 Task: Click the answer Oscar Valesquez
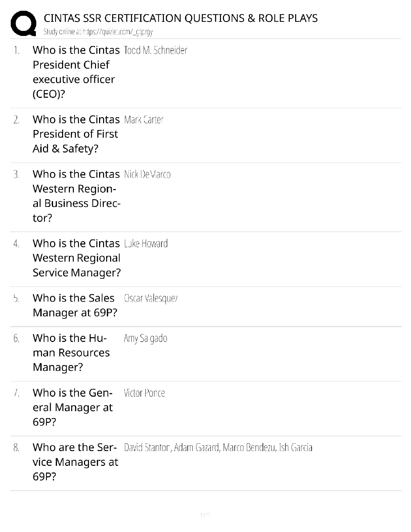(x=151, y=298)
